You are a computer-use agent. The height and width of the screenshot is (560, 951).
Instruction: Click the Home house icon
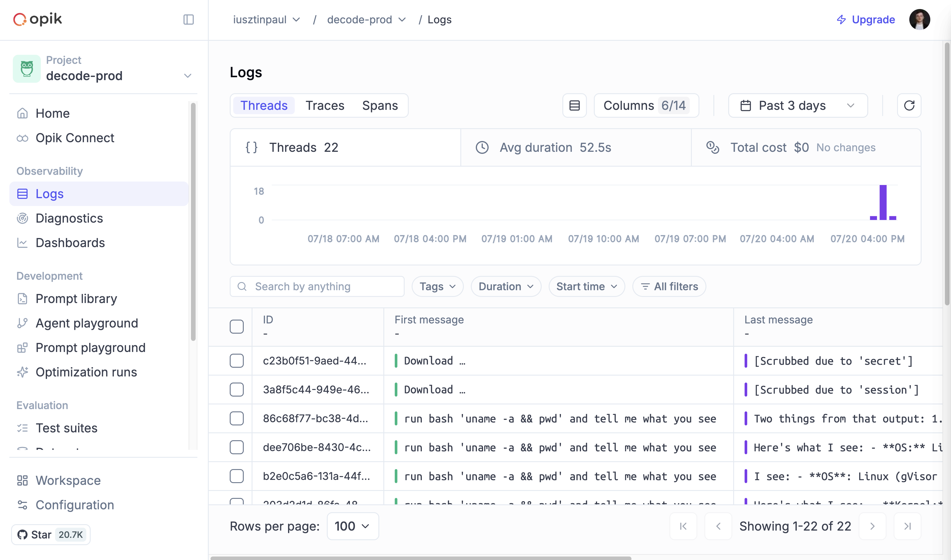pos(22,113)
